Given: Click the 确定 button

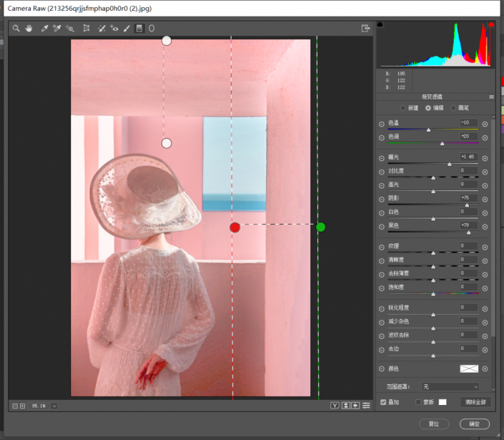Looking at the screenshot, I should (x=474, y=424).
